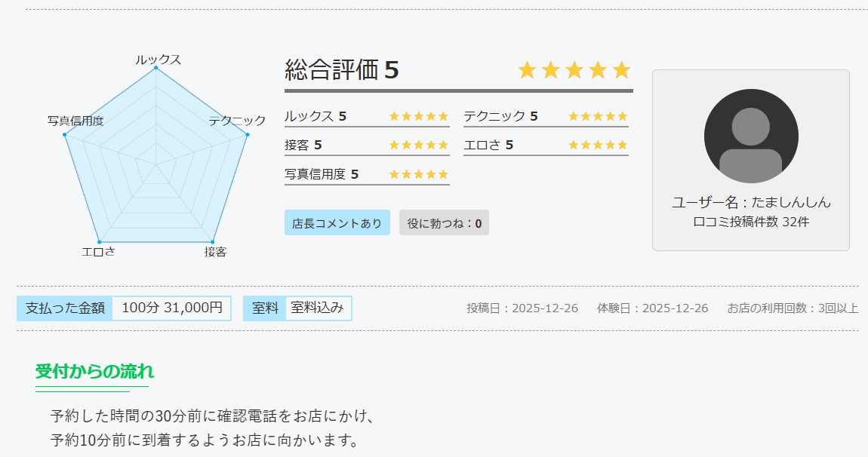Click the 室料込み room fee value

(318, 308)
